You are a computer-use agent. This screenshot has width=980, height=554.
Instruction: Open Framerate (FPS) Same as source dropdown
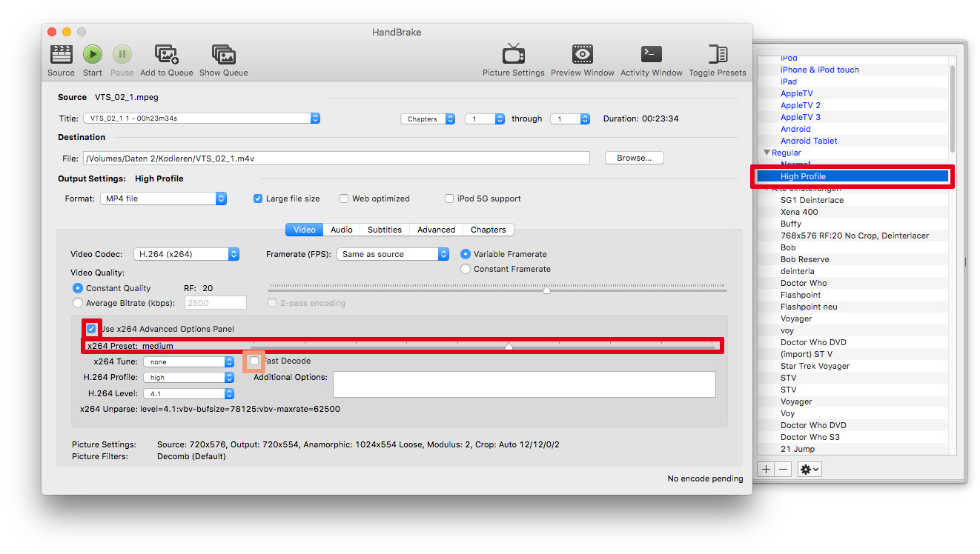point(393,254)
